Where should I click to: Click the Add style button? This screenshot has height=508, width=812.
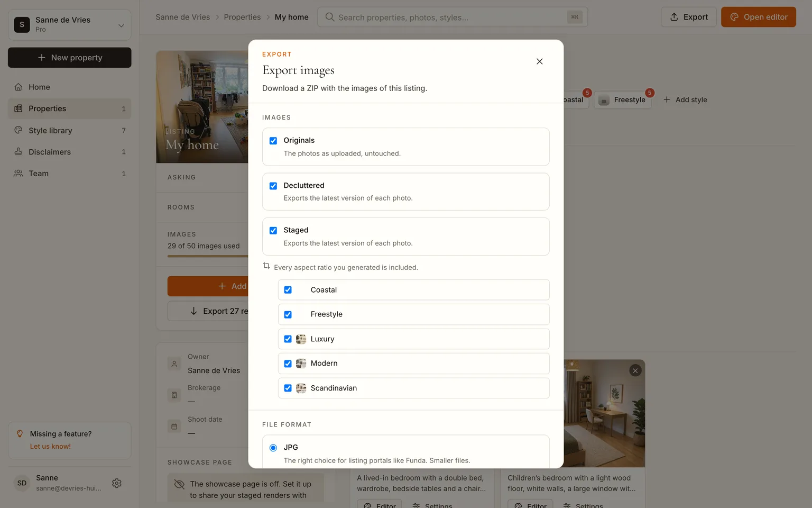click(685, 99)
